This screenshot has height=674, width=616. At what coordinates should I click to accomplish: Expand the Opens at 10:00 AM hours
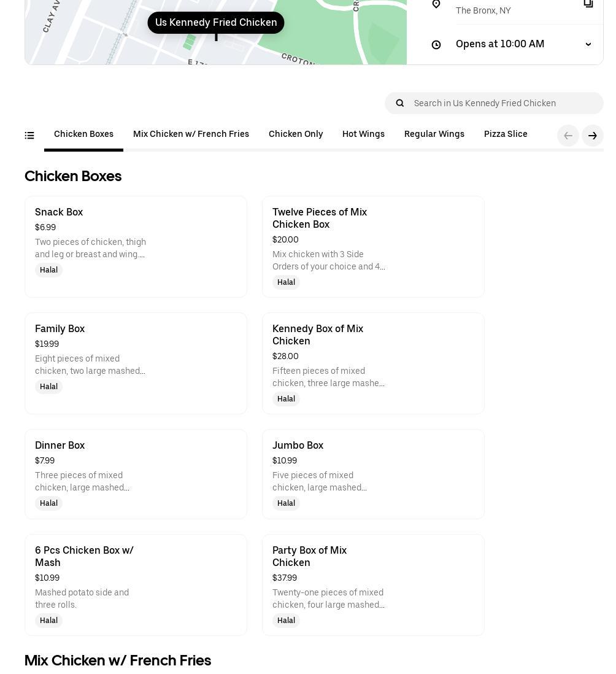(588, 44)
